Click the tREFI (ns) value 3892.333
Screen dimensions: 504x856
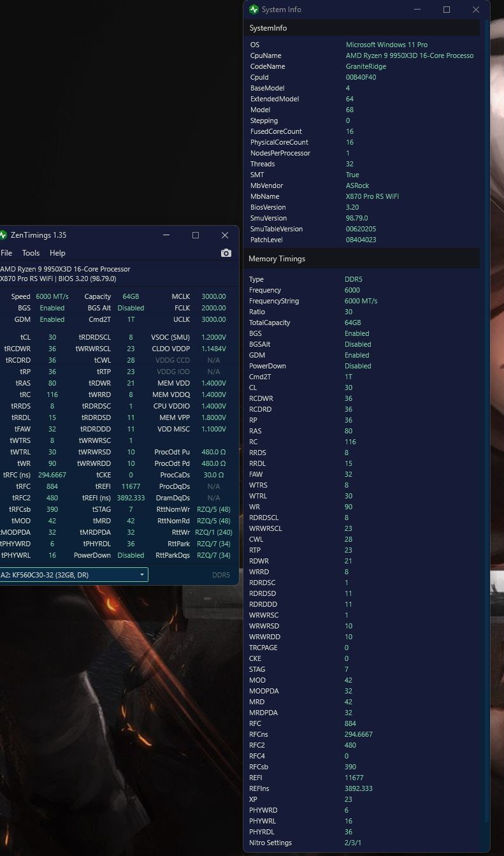[131, 498]
